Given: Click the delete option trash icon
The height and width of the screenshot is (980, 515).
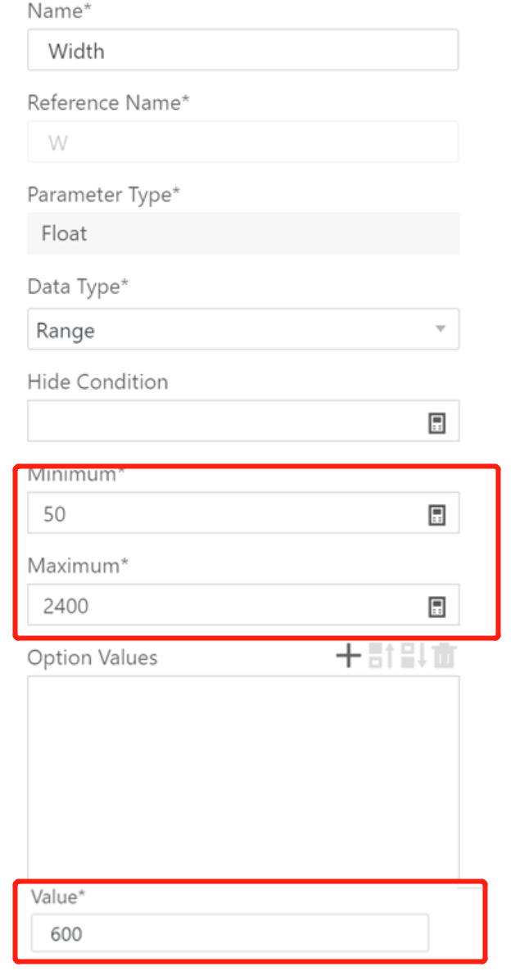Looking at the screenshot, I should [445, 656].
